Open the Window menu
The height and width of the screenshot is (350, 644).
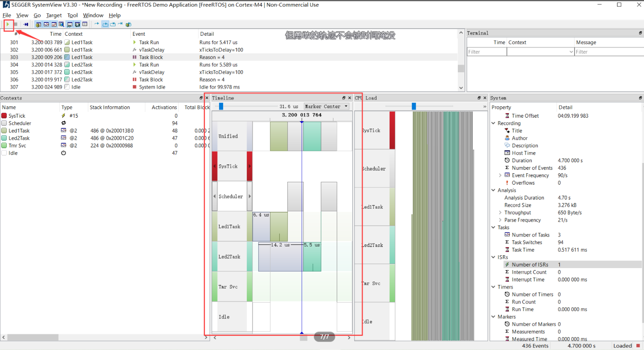coord(93,15)
